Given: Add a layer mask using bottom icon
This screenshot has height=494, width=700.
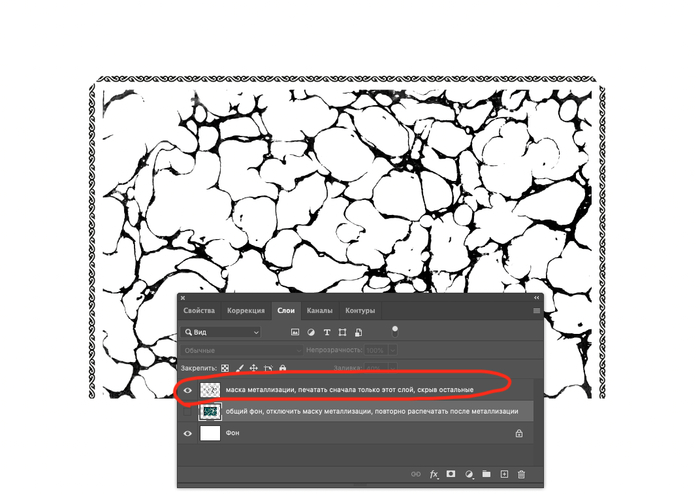Looking at the screenshot, I should 451,473.
